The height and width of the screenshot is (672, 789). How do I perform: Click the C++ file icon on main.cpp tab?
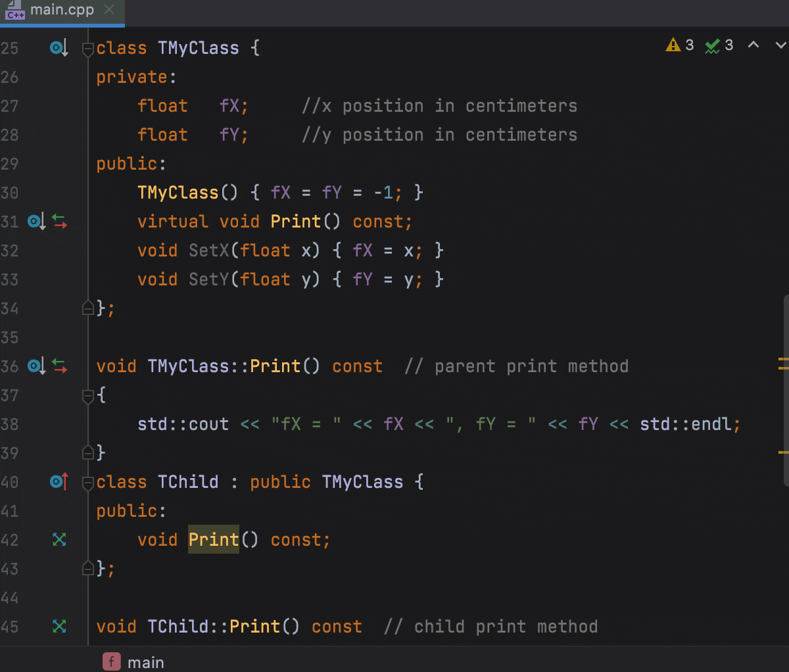point(15,11)
